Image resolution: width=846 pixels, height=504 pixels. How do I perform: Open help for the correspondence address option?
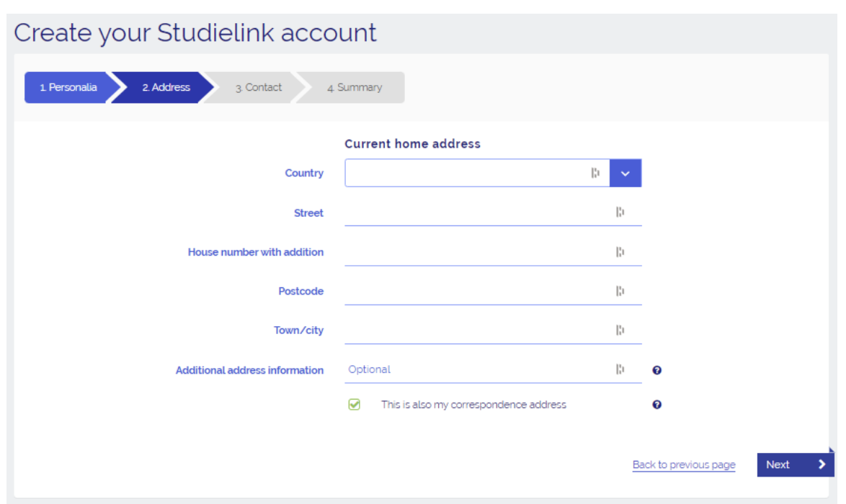pyautogui.click(x=656, y=405)
